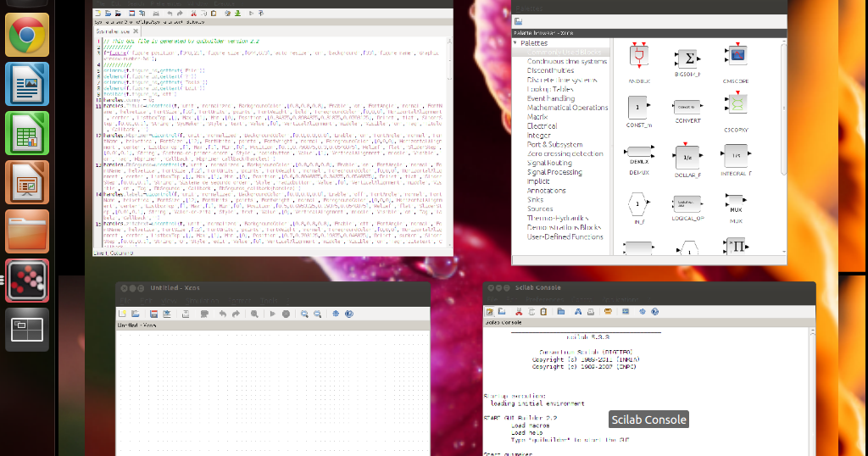Open Matrix palette category
868x456 pixels.
pos(537,117)
